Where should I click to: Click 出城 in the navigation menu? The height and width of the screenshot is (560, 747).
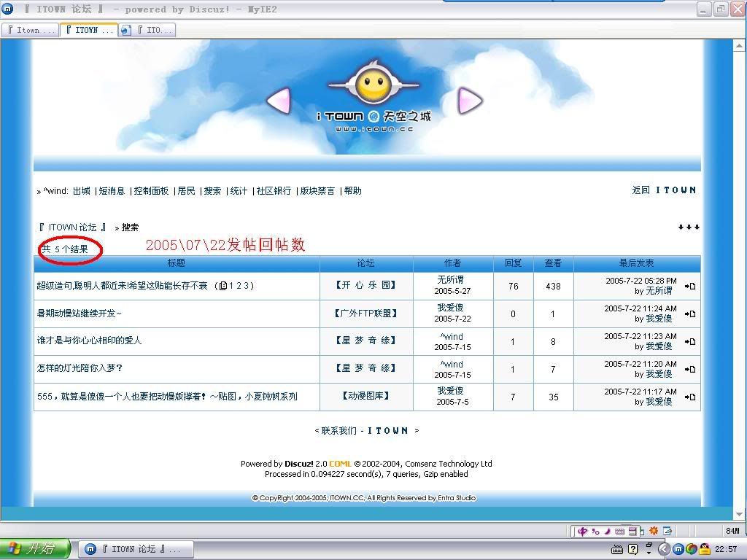pos(82,191)
